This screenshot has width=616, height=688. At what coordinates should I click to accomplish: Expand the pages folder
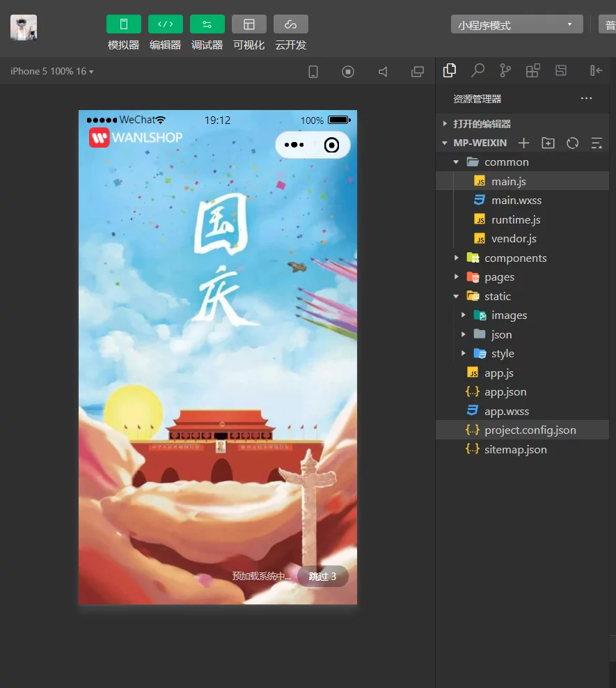pos(523,277)
